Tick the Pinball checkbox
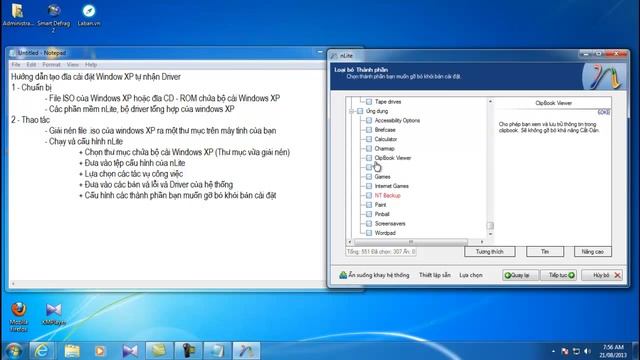Image resolution: width=640 pixels, height=360 pixels. tap(369, 214)
